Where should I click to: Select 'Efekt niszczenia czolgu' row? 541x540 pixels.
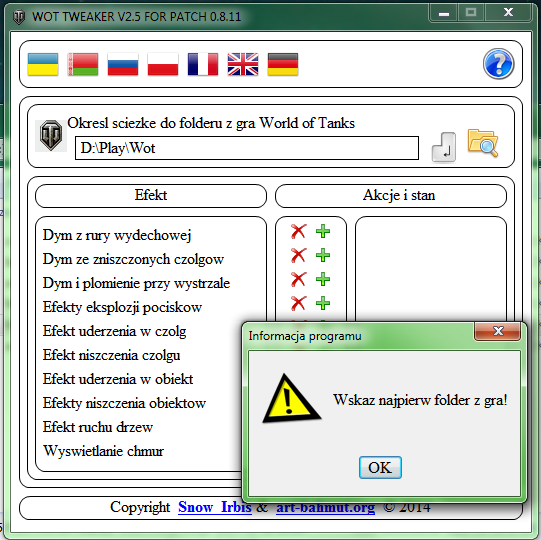coord(111,355)
